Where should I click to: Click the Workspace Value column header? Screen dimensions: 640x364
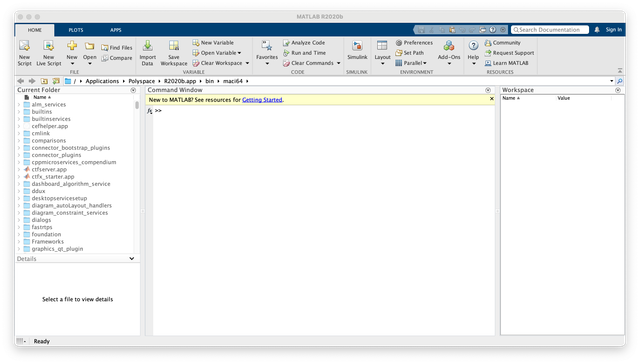(563, 98)
